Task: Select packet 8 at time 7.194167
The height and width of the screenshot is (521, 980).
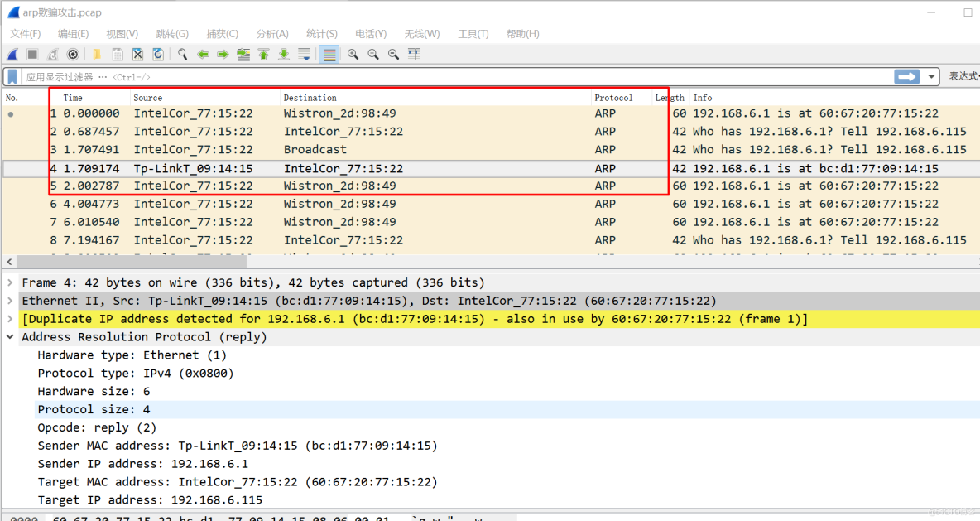Action: point(491,240)
